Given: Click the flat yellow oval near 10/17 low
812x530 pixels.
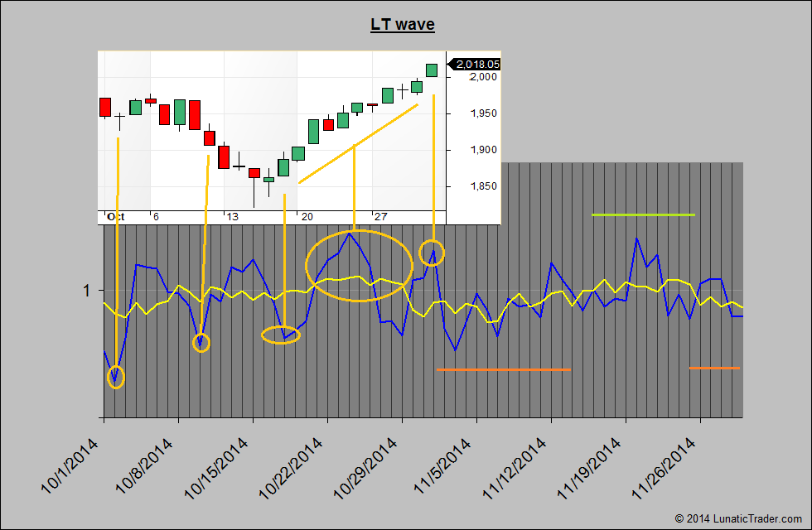Looking at the screenshot, I should coord(281,335).
